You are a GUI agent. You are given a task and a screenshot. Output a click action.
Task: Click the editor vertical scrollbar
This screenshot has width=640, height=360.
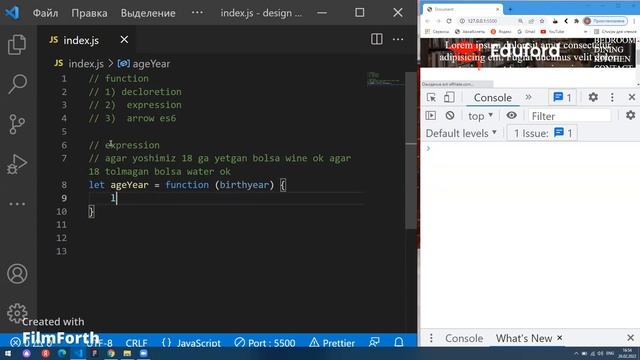point(411,151)
